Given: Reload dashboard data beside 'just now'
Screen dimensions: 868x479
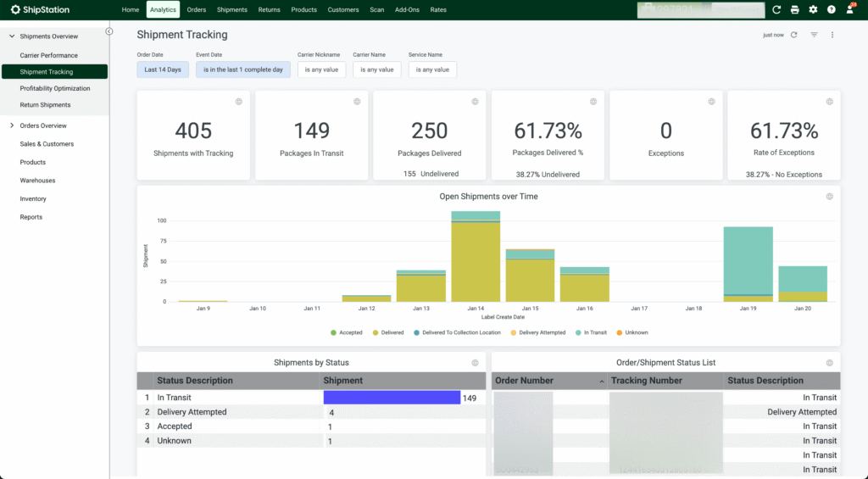Looking at the screenshot, I should pyautogui.click(x=794, y=35).
